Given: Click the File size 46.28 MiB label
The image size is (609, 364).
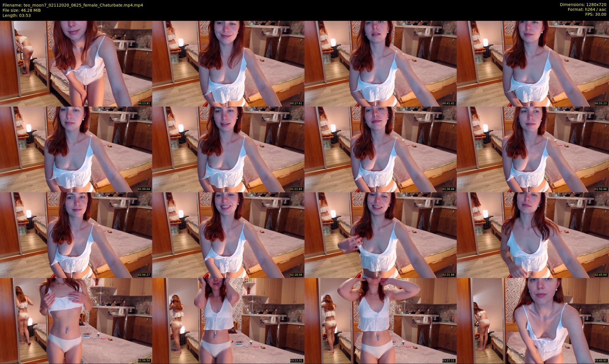Looking at the screenshot, I should [x=22, y=10].
